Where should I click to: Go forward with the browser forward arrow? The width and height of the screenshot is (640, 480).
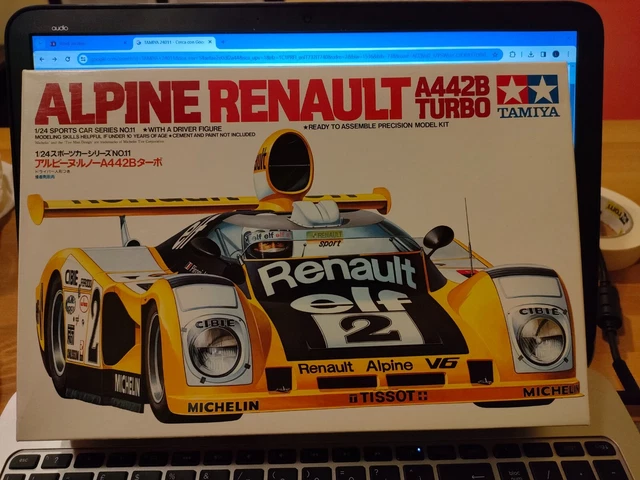tap(55, 59)
